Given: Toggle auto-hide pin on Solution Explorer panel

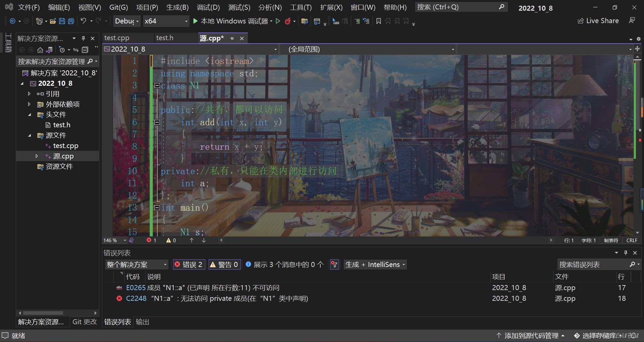Looking at the screenshot, I should 83,39.
